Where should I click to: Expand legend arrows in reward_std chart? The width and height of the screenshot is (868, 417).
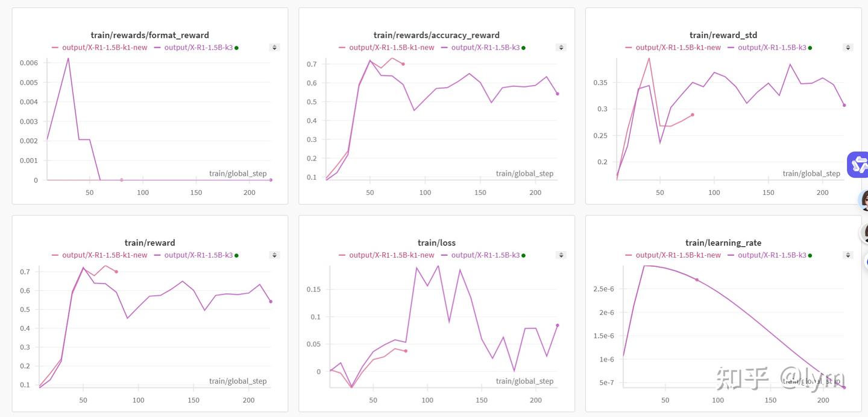tap(848, 48)
